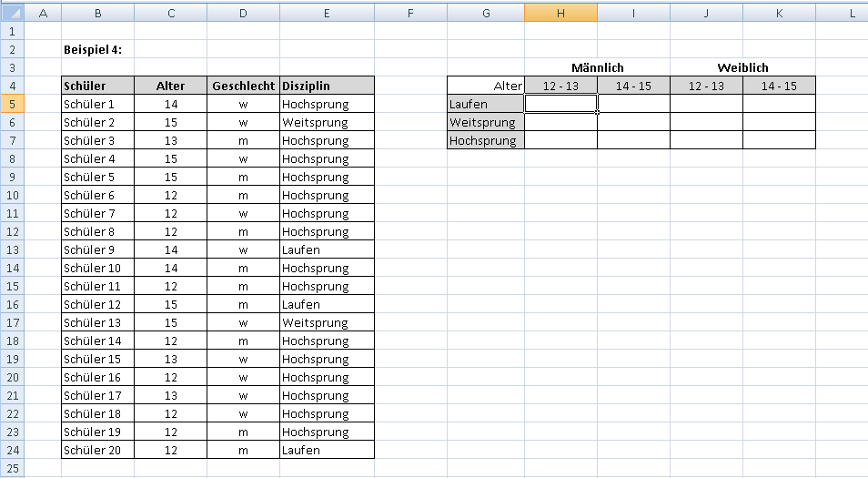Select the 'Weiblich' heading cell

[x=742, y=67]
